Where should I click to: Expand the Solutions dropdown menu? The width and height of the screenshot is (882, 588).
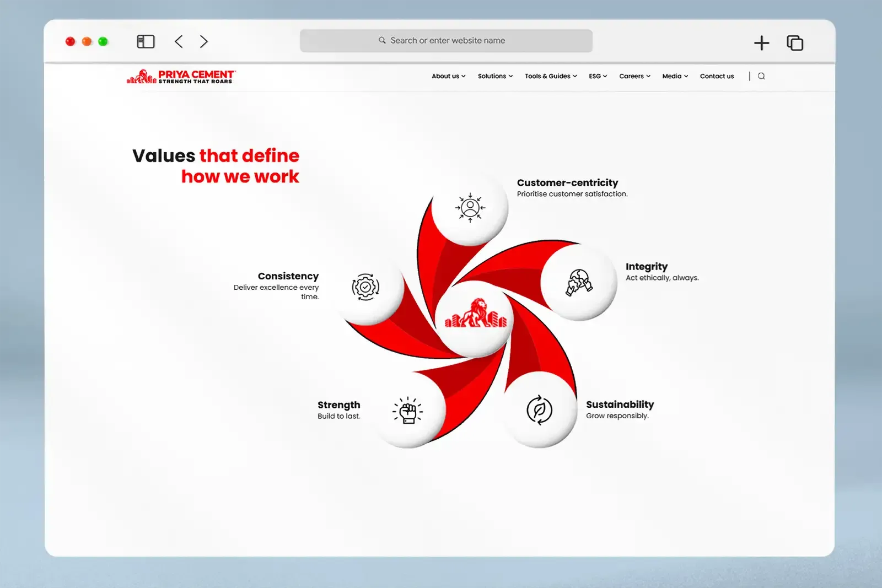tap(495, 76)
